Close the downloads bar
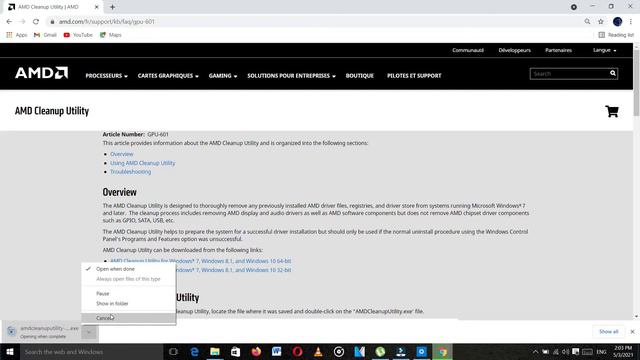 click(632, 332)
